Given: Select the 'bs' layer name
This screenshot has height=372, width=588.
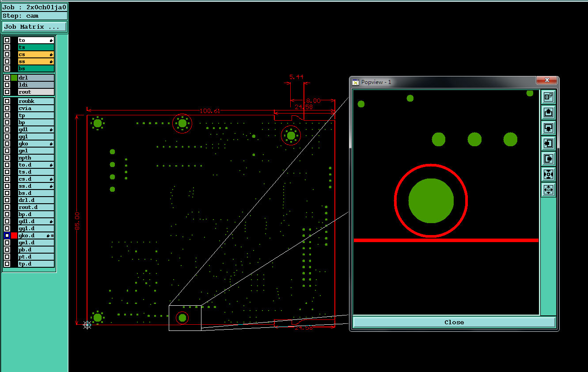Looking at the screenshot, I should pos(36,68).
